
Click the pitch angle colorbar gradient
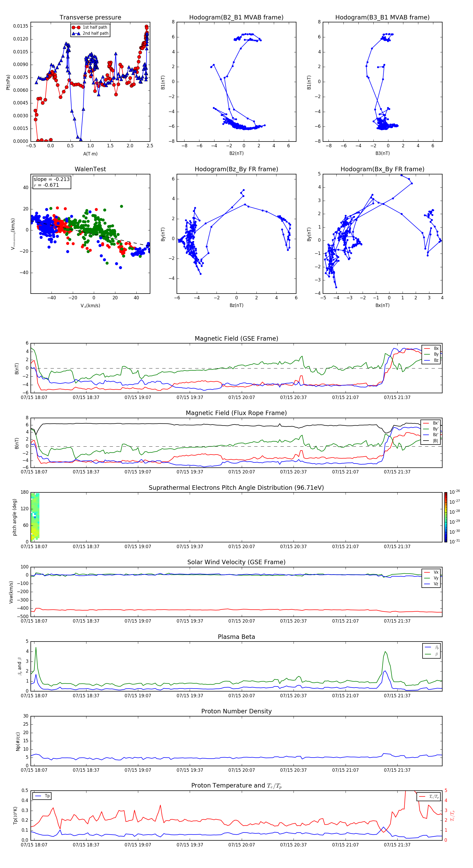pos(446,517)
